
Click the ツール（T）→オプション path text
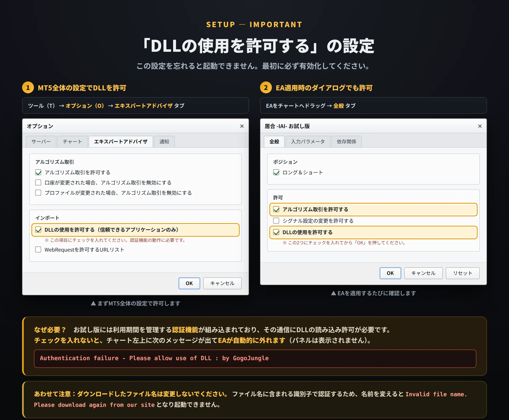click(x=106, y=106)
